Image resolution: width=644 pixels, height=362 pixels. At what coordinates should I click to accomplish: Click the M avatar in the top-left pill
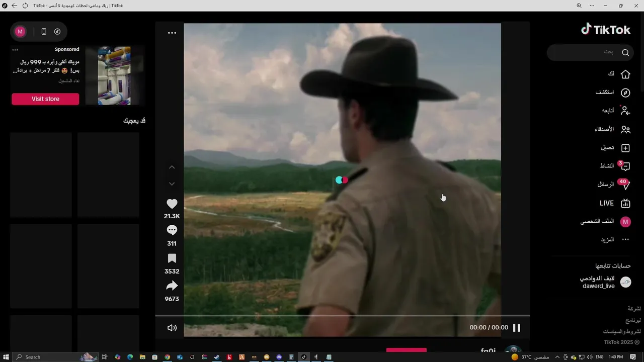(20, 32)
